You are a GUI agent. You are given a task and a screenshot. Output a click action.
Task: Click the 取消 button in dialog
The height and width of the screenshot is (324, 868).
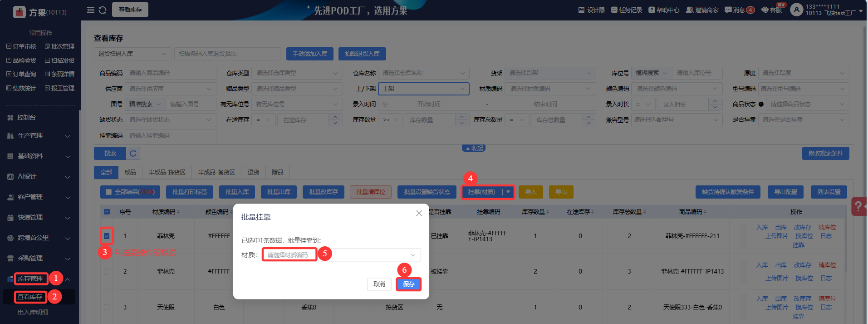pyautogui.click(x=379, y=284)
